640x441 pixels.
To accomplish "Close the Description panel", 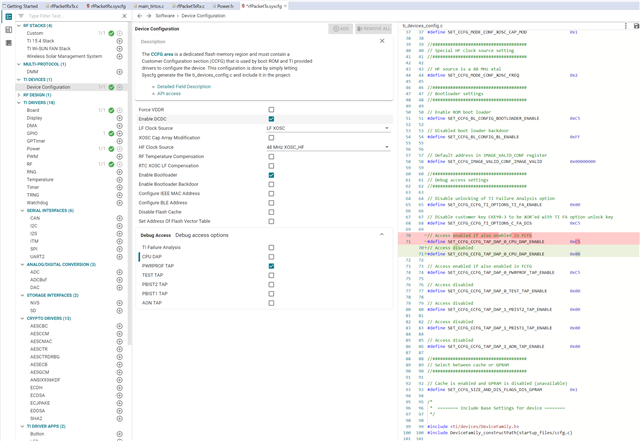I will coord(382,41).
